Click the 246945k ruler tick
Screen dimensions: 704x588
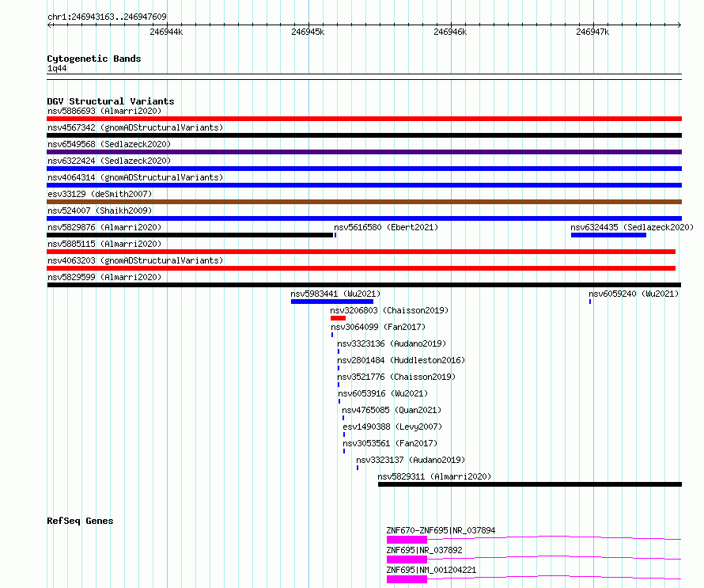[x=308, y=32]
